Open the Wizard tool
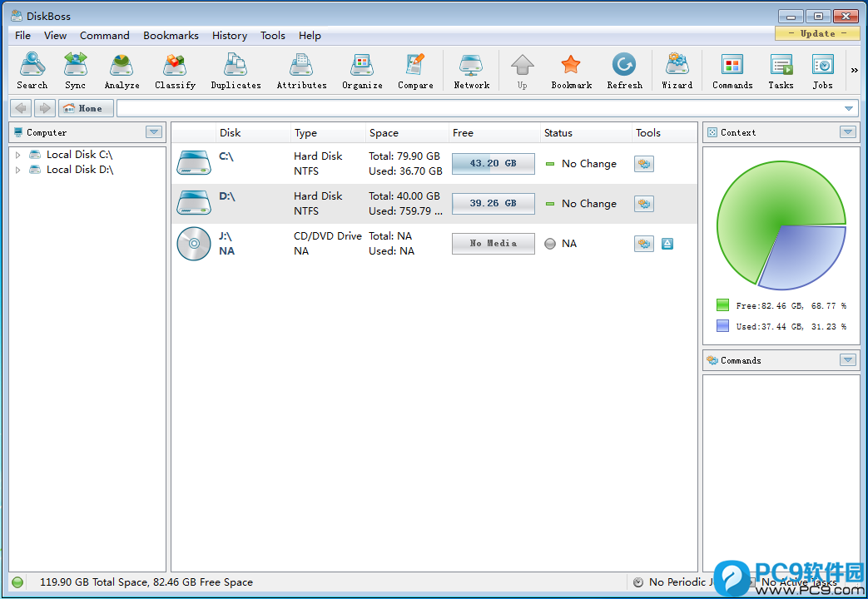 [677, 71]
